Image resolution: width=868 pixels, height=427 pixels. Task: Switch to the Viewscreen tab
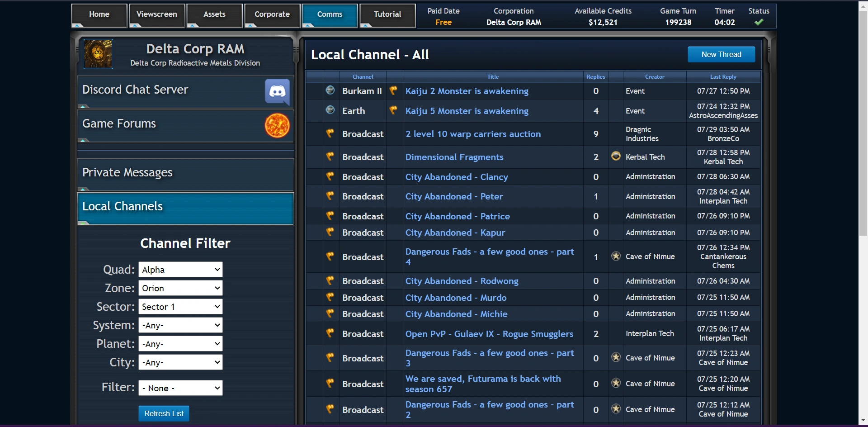coord(157,15)
